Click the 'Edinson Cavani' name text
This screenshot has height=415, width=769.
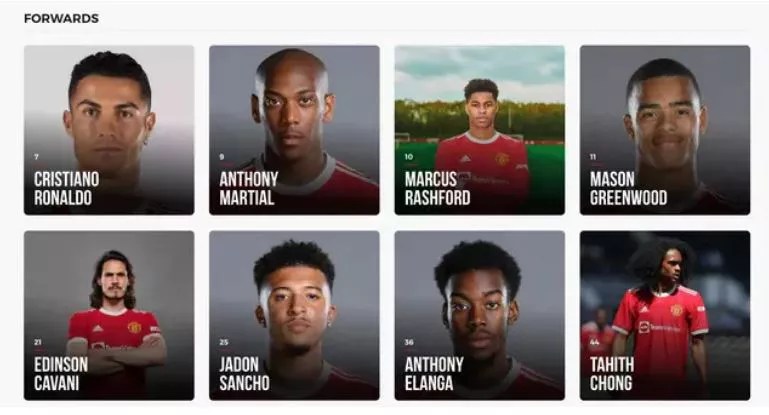coord(61,374)
